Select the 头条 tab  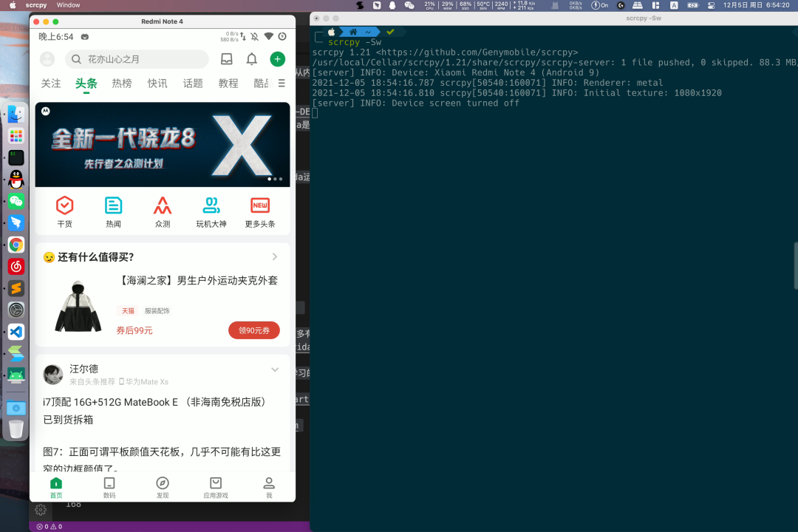coord(86,83)
